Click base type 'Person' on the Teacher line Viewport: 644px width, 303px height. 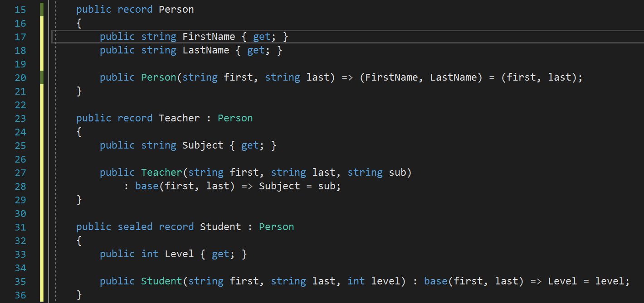coord(235,118)
